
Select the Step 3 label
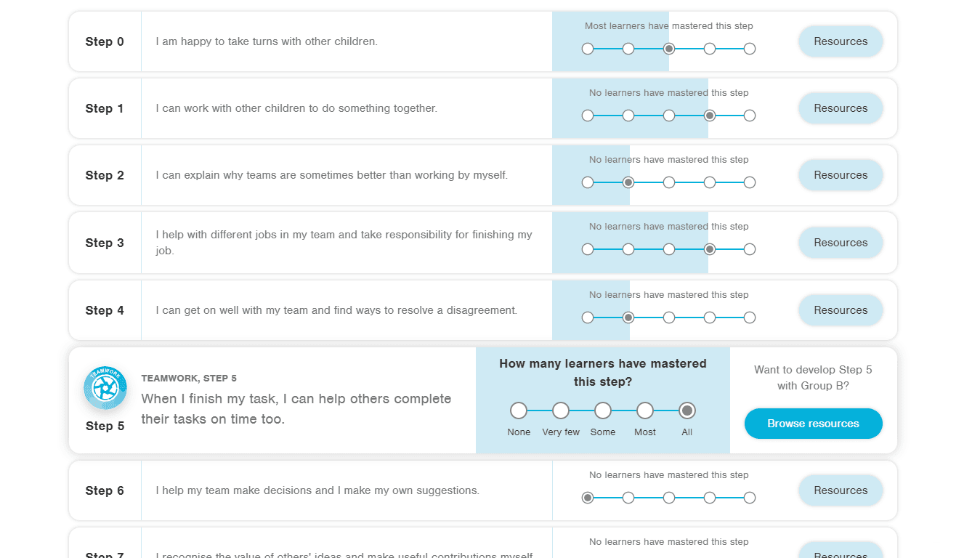pyautogui.click(x=105, y=243)
